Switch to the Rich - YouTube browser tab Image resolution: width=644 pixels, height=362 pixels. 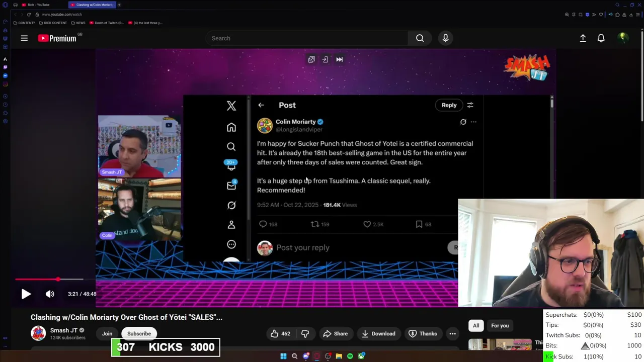pyautogui.click(x=38, y=5)
